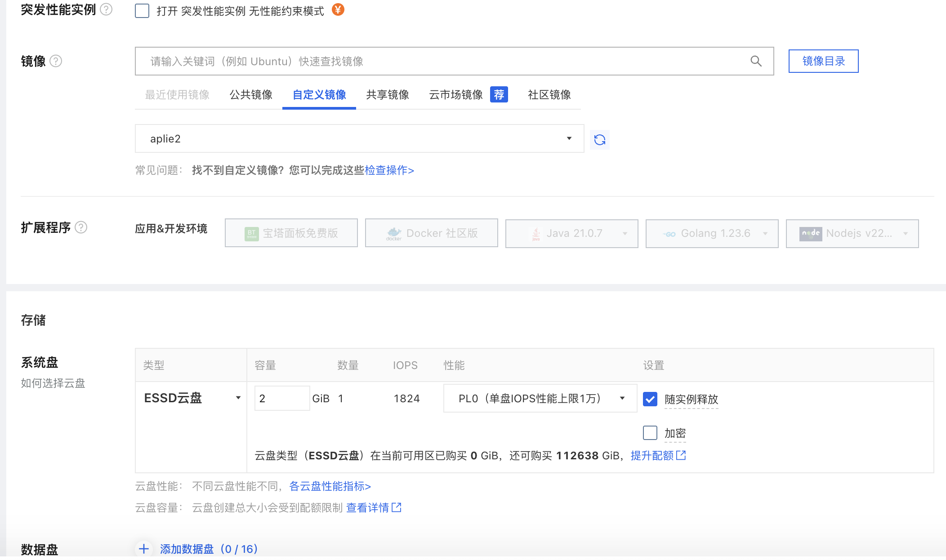
Task: Switch to 共享镜像 tab
Action: coord(388,95)
